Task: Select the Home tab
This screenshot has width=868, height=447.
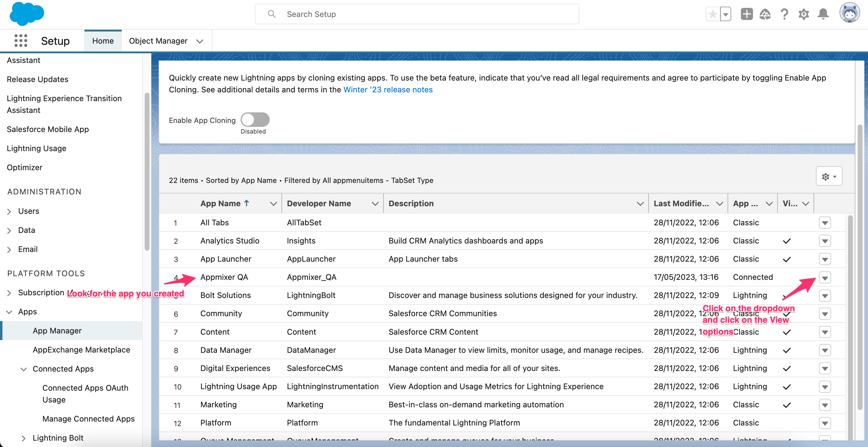Action: tap(103, 41)
